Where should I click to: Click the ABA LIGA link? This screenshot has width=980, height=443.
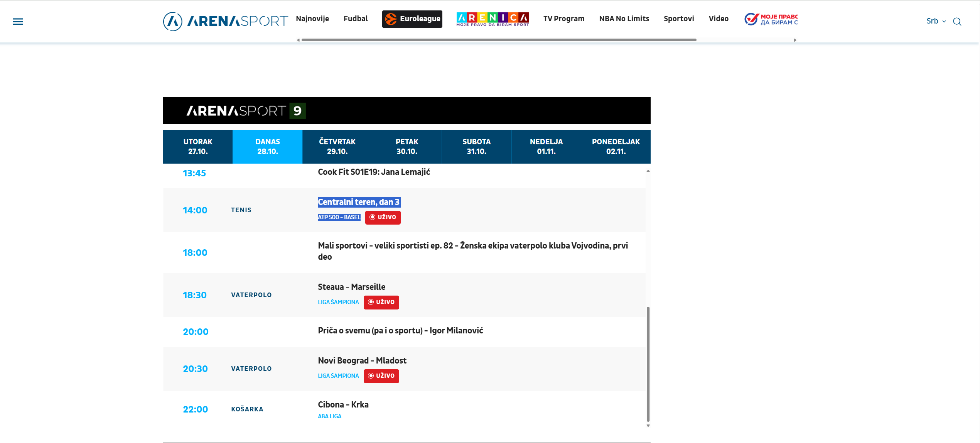[329, 416]
